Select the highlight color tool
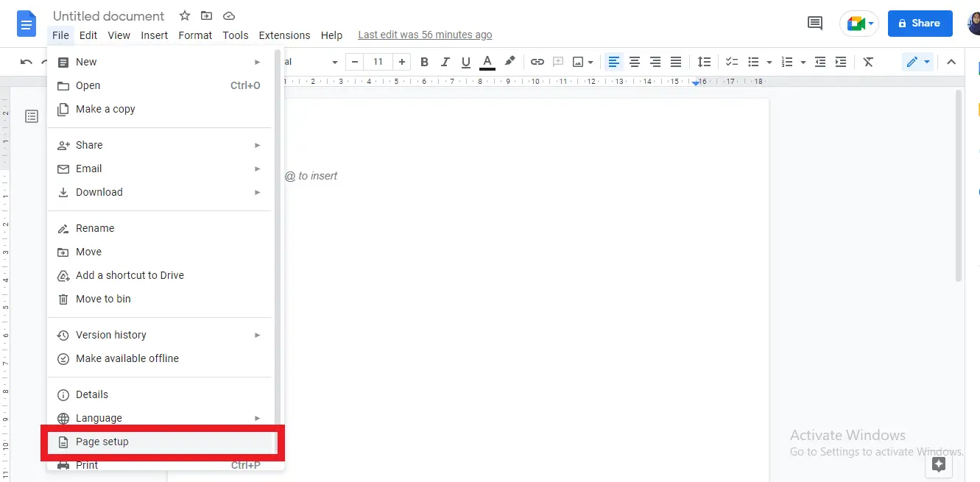980x482 pixels. [x=510, y=62]
